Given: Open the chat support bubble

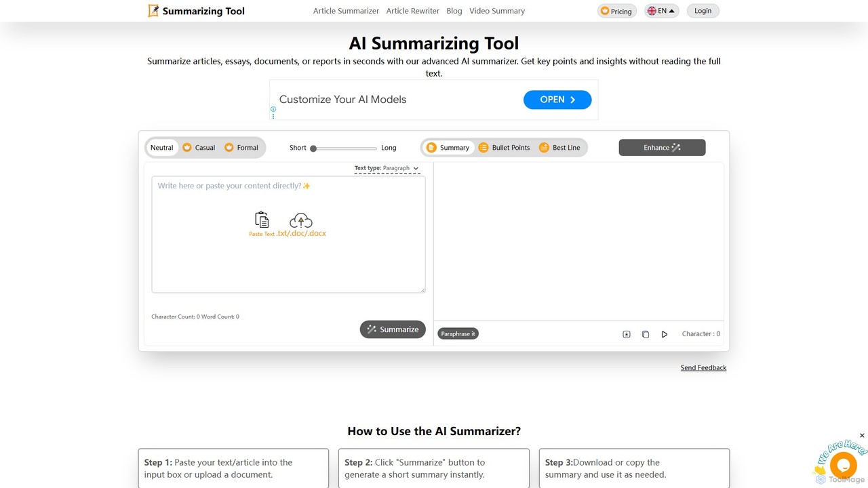Looking at the screenshot, I should coord(844,466).
